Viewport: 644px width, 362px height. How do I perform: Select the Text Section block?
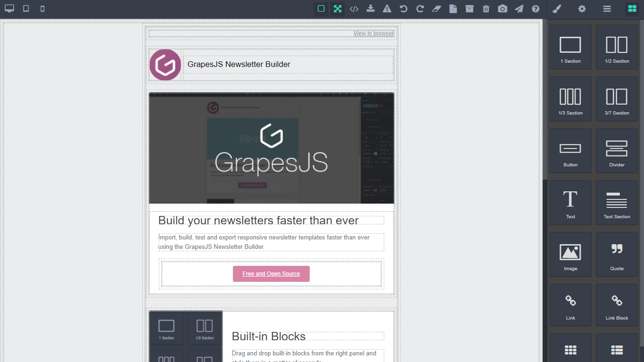617,203
